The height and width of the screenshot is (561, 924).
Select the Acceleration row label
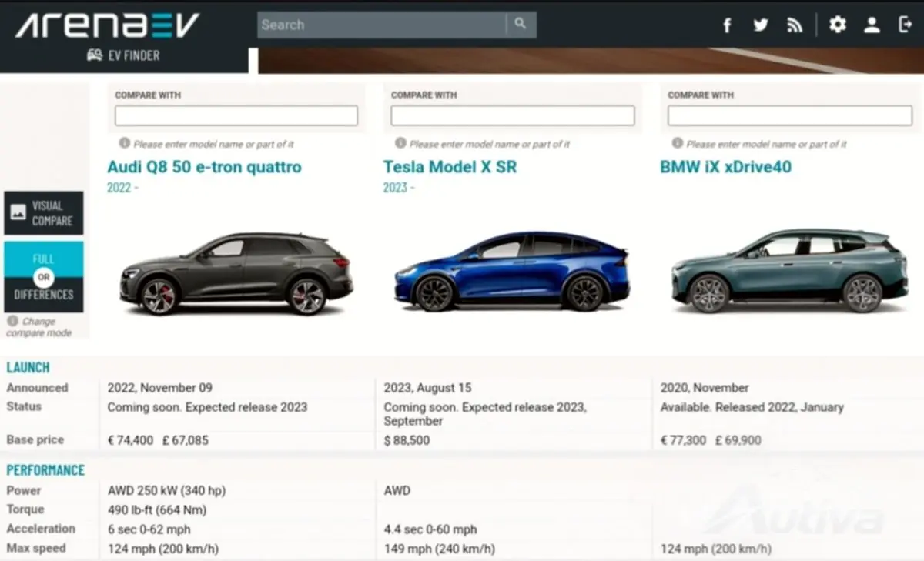coord(41,529)
